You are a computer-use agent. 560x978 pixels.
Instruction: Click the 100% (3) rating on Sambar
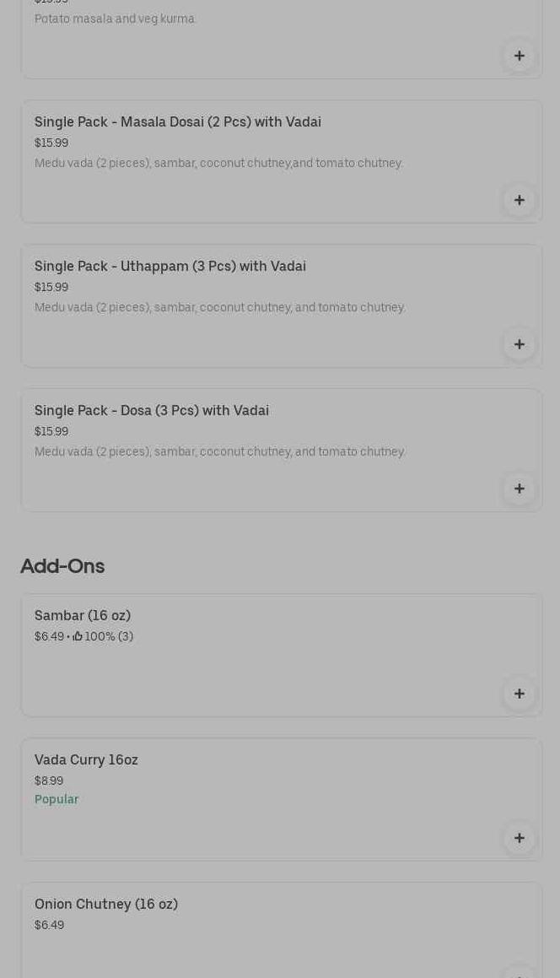108,636
